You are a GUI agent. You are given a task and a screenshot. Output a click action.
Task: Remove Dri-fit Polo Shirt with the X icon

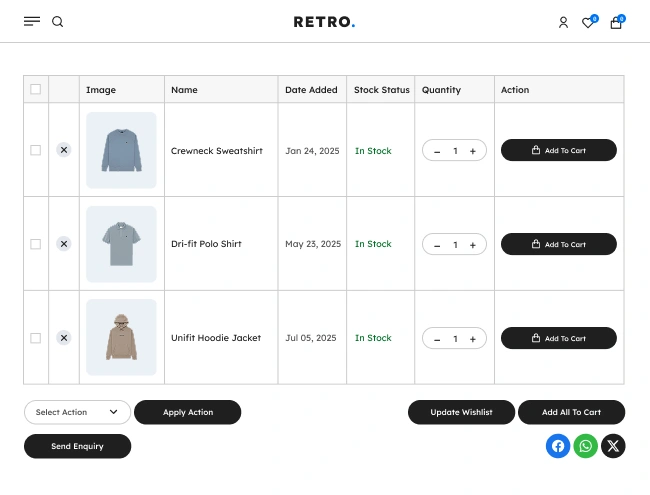tap(64, 244)
